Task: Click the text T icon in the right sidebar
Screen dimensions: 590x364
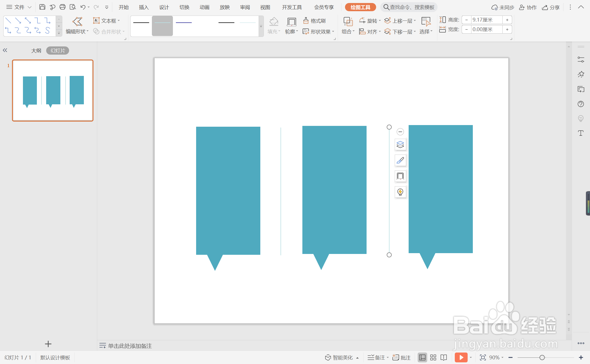Action: click(581, 133)
